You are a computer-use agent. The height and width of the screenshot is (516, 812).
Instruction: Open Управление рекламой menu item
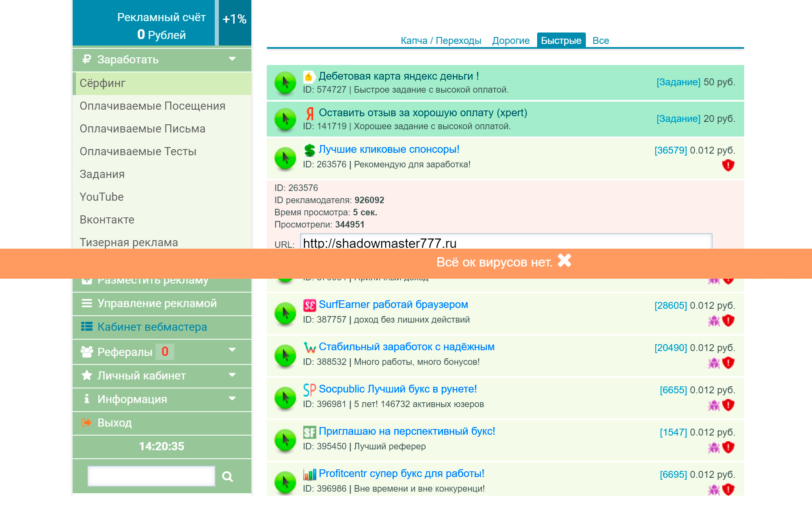click(162, 304)
